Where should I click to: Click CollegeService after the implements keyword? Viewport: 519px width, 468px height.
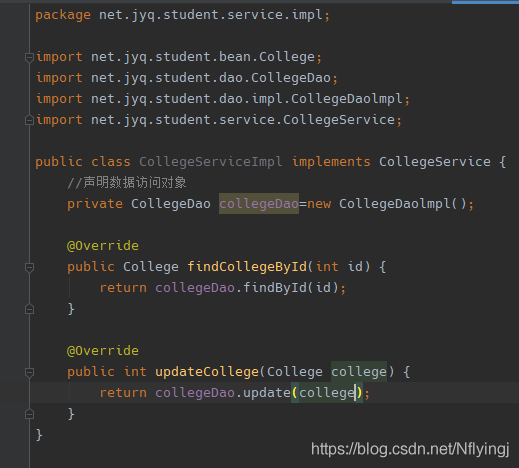point(435,162)
